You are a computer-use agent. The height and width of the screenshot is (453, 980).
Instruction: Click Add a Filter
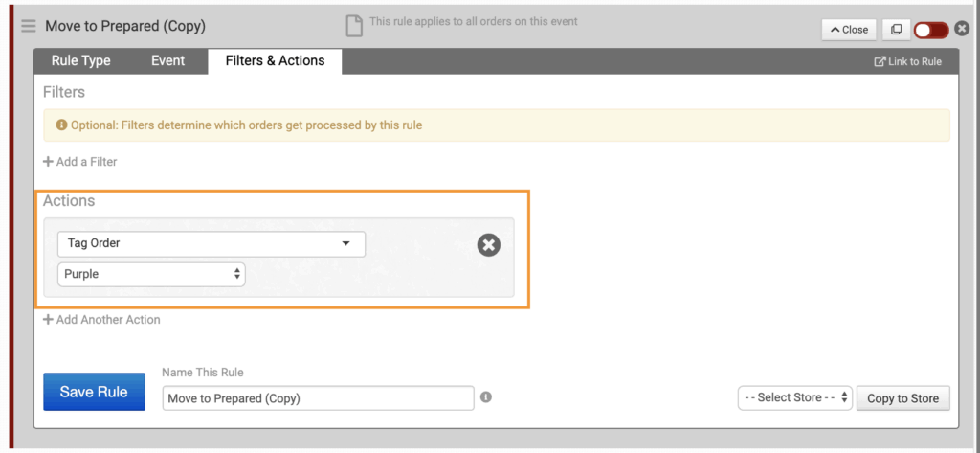tap(80, 162)
